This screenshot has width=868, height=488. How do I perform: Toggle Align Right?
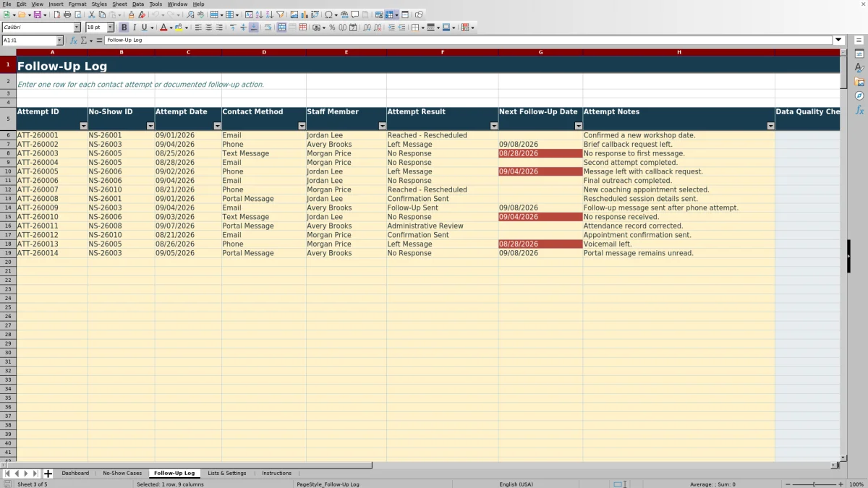click(219, 27)
